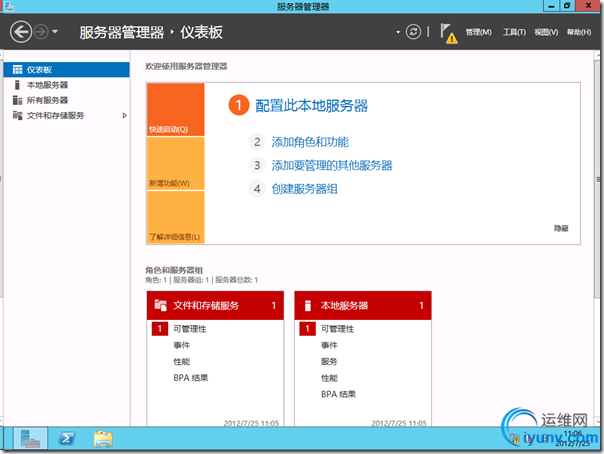Open 事件 in 本地服务器 tile
604x454 pixels.
[x=329, y=345]
